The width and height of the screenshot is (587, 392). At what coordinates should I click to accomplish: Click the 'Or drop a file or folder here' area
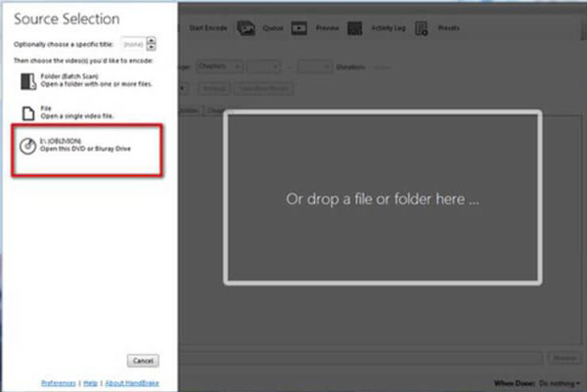tap(383, 197)
